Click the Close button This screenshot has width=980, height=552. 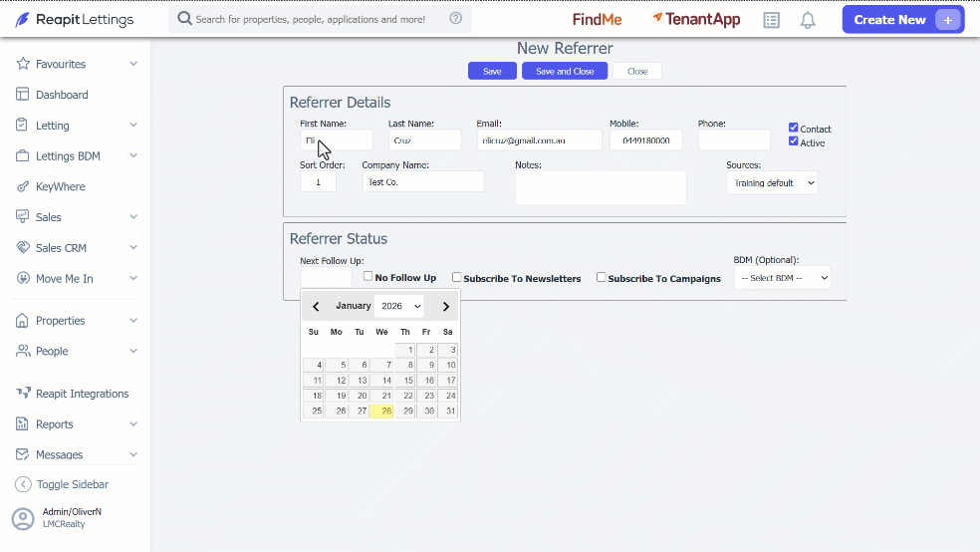pos(636,72)
